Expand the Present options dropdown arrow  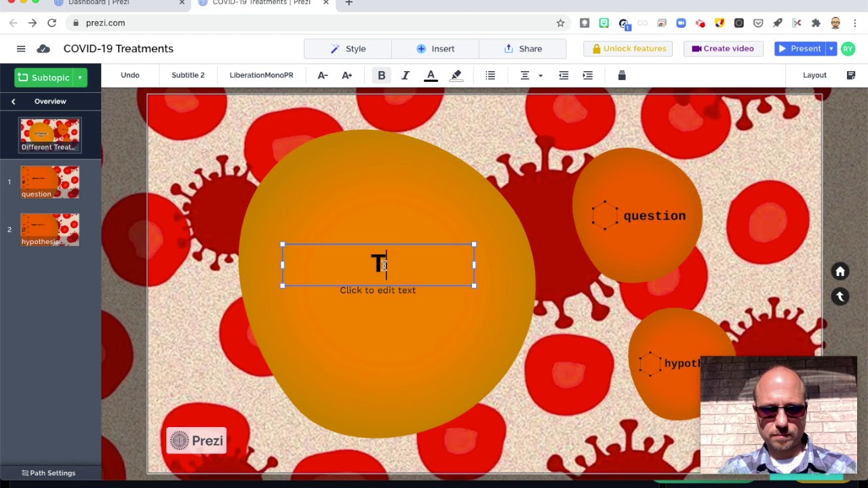[x=831, y=49]
